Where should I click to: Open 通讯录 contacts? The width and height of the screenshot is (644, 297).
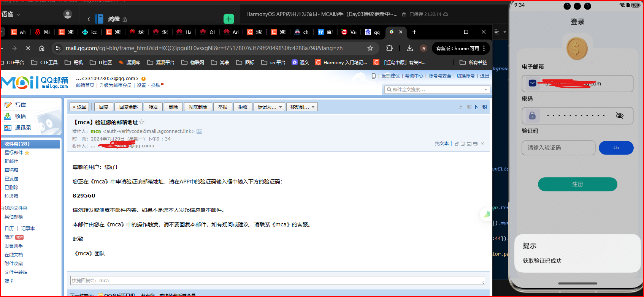pyautogui.click(x=23, y=128)
